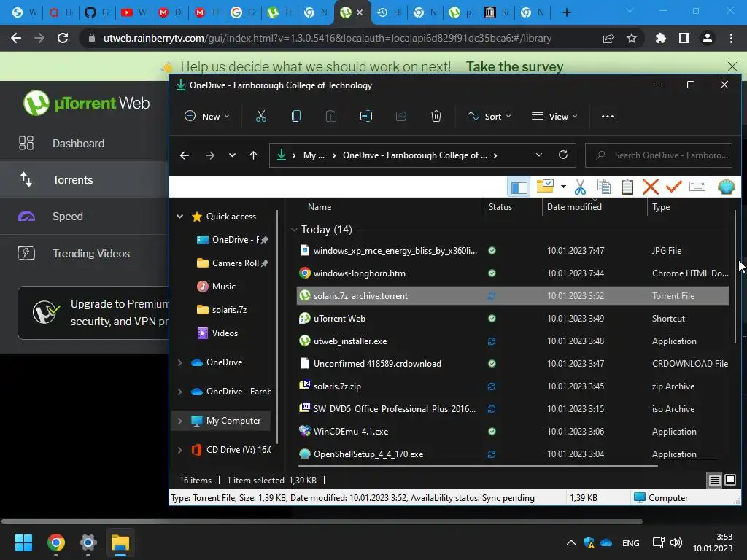747x560 pixels.
Task: Click the Take the survey link
Action: point(514,66)
